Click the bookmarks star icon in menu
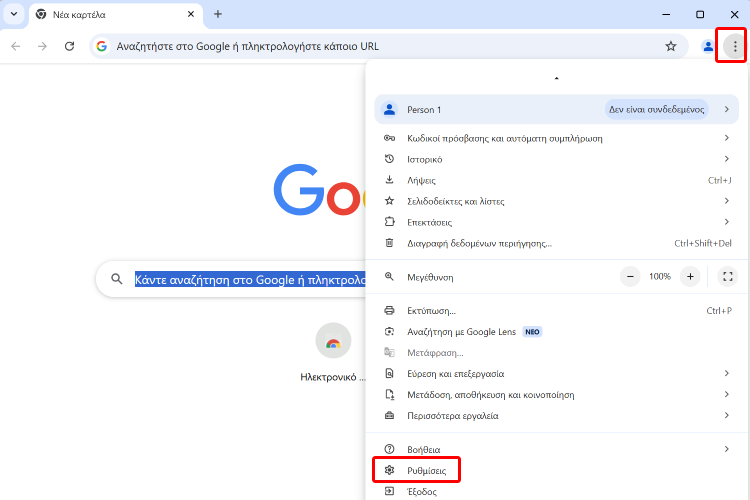Viewport: 750px width, 500px height. click(x=389, y=201)
